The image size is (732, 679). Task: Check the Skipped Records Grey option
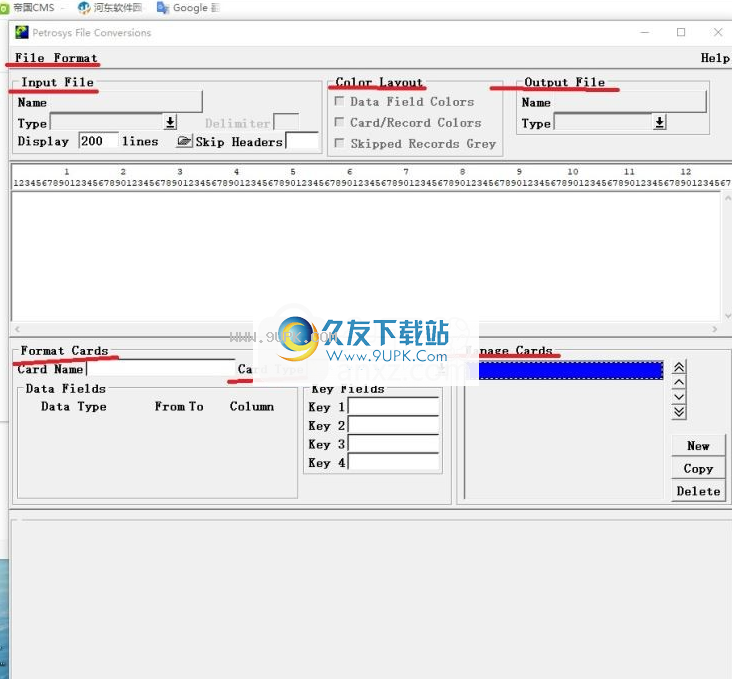point(339,143)
